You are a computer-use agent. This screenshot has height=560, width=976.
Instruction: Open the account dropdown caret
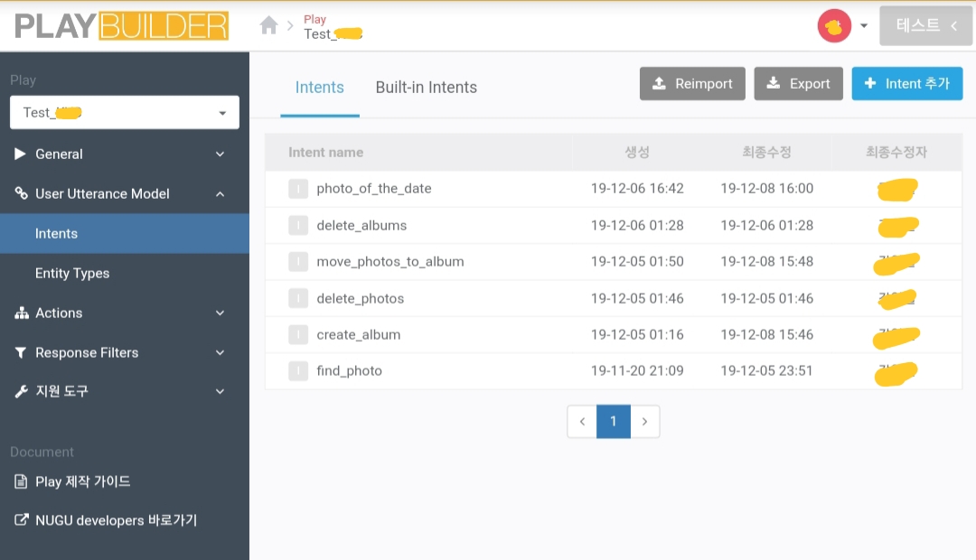864,26
